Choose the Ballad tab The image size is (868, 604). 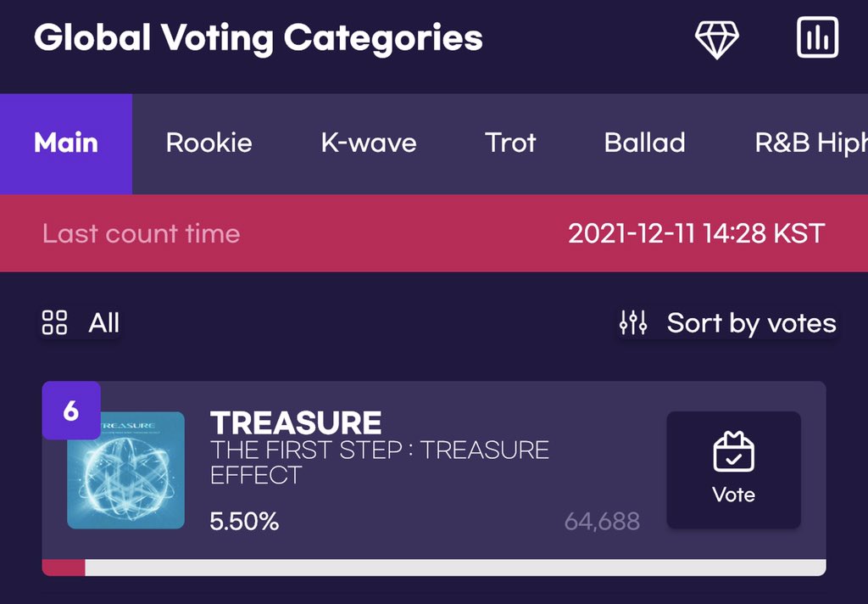pyautogui.click(x=644, y=143)
